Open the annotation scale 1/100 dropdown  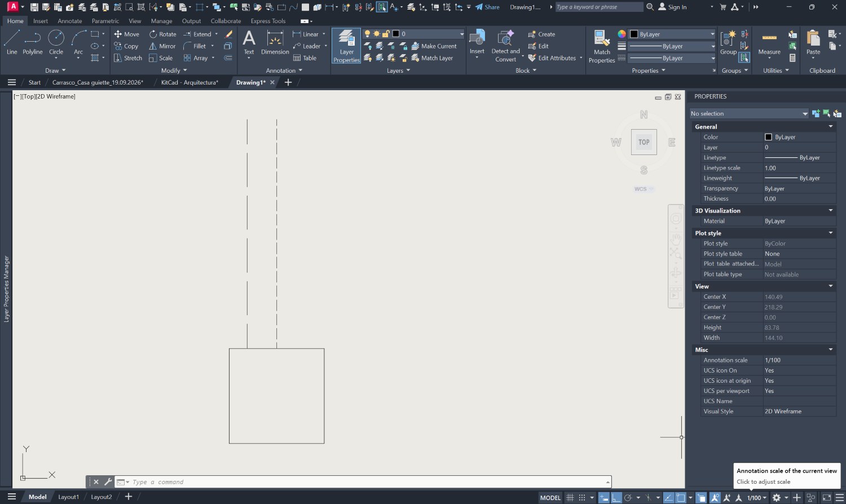[x=757, y=498]
